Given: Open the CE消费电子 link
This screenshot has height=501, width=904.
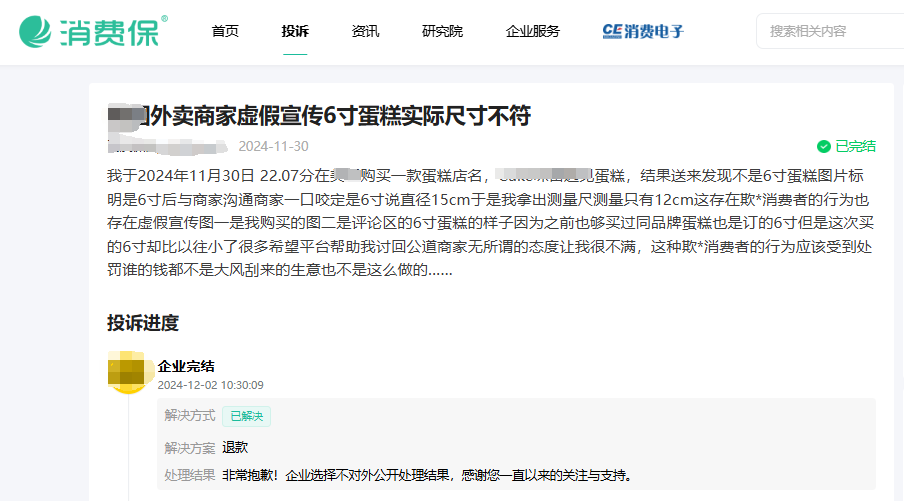Looking at the screenshot, I should coord(643,31).
